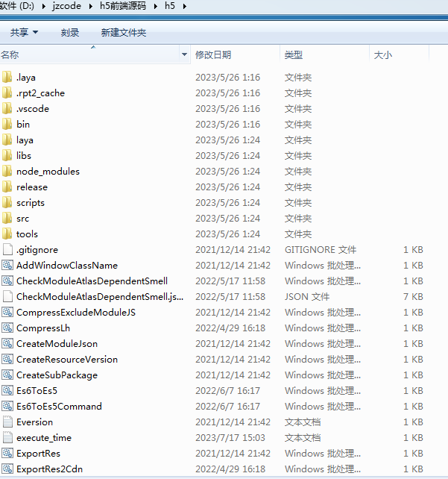The width and height of the screenshot is (448, 479).
Task: Click the ExportRes2Cdn batch file icon
Action: (x=7, y=469)
